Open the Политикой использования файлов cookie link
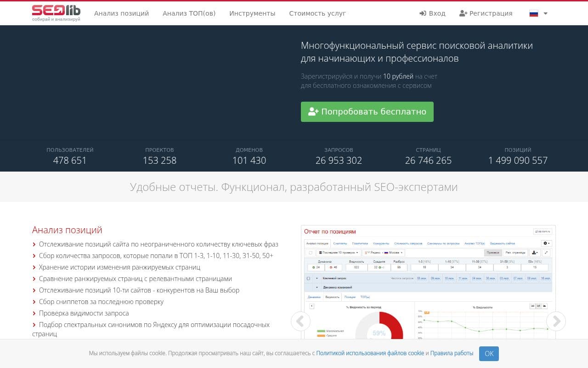 click(x=370, y=353)
